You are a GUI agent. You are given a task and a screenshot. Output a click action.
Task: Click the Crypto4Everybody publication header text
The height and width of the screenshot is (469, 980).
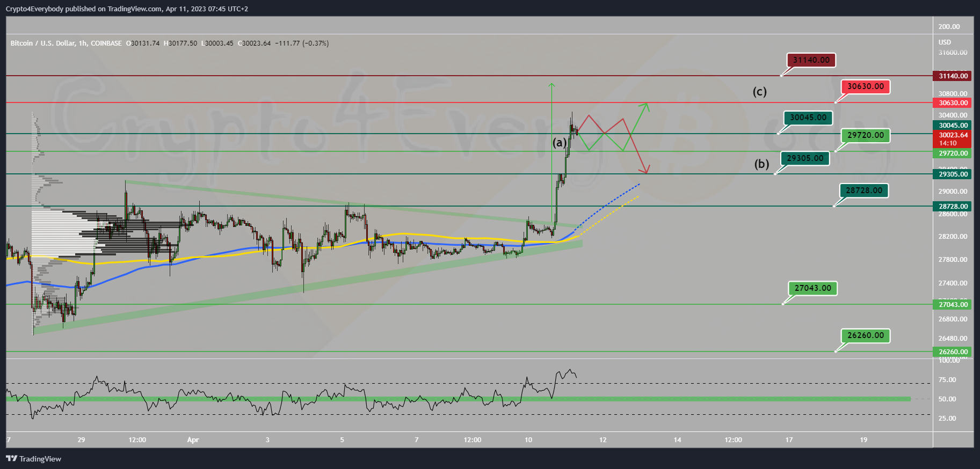tap(127, 9)
